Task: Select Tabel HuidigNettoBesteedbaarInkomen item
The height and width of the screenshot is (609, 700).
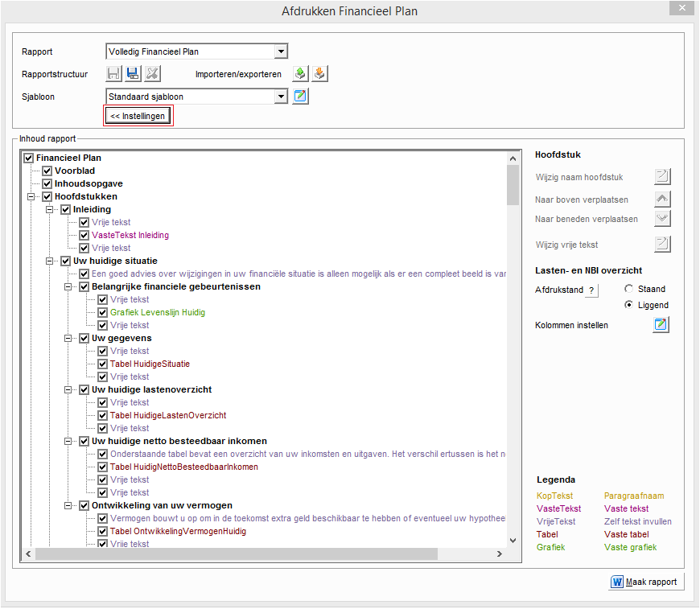Action: coord(184,467)
